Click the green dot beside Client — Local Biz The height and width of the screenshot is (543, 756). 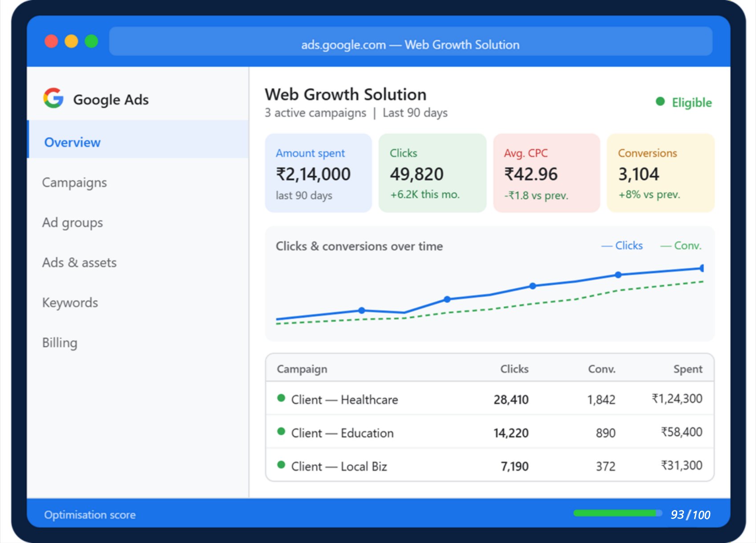[x=281, y=465]
